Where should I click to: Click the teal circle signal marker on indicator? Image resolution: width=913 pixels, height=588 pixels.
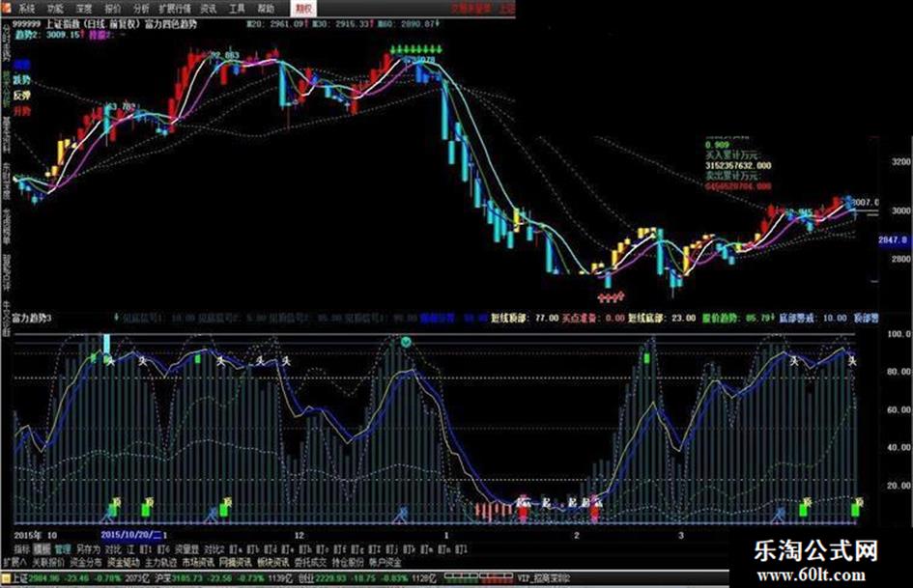point(406,342)
